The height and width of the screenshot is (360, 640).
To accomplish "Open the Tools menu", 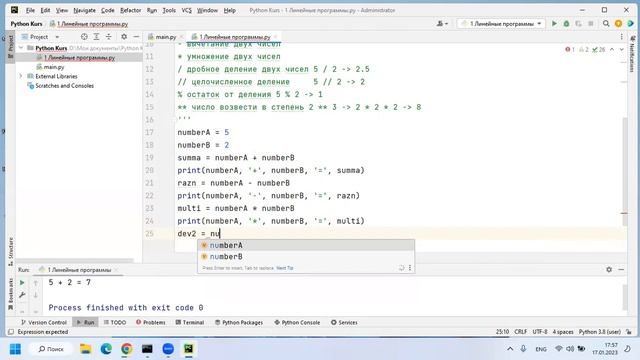I will click(x=169, y=10).
